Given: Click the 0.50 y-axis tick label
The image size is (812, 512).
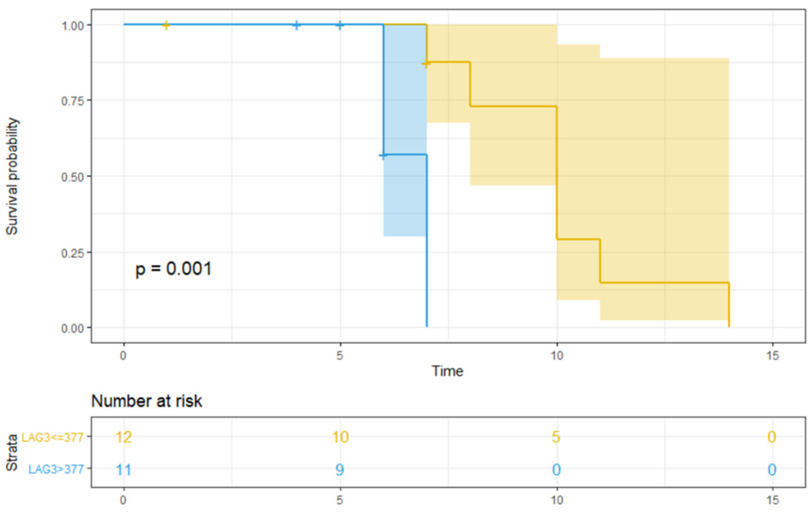Looking at the screenshot, I should [x=73, y=177].
